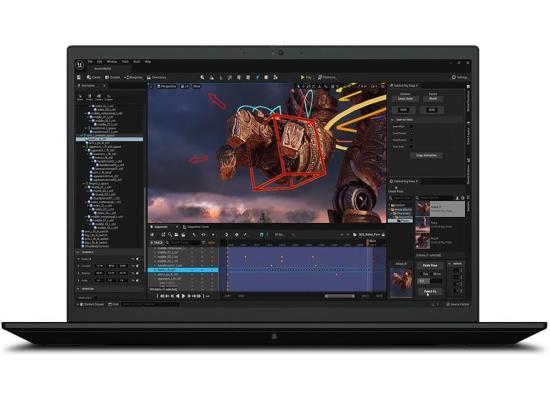Open the Tools menu

pos(125,62)
